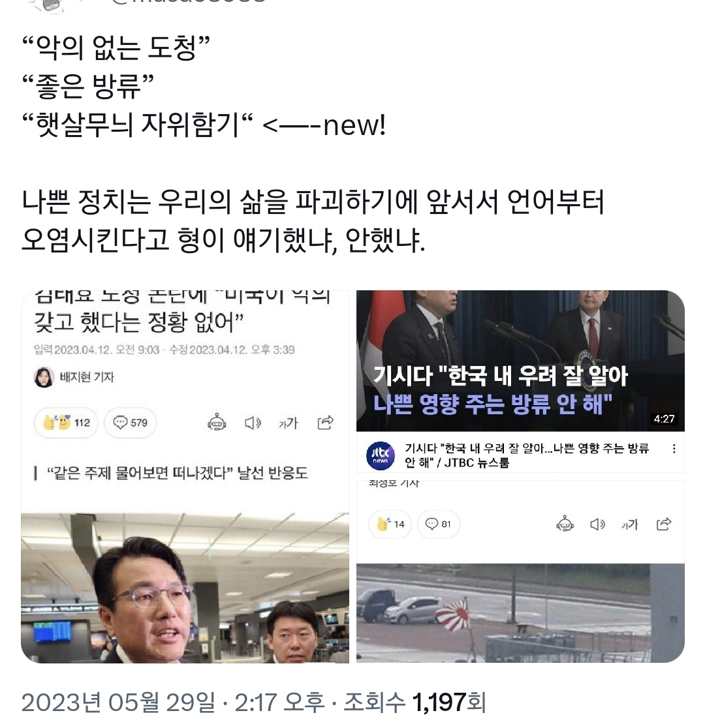This screenshot has width=705, height=728.
Task: Tap the speaker icon in right article
Action: pos(598,524)
